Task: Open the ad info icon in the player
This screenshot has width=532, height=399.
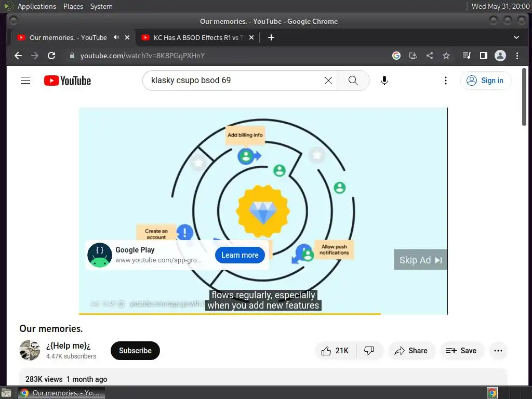Action: pyautogui.click(x=121, y=303)
